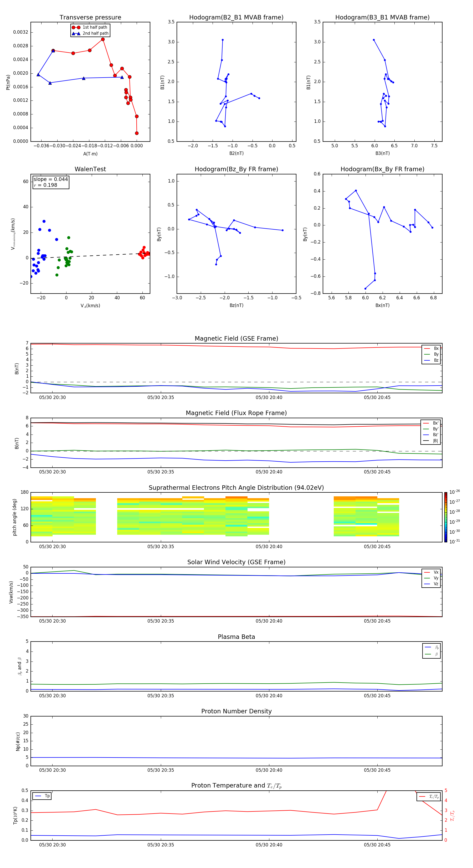This screenshot has height=868, width=473.
Task: Click the 'Solar Wind Velocity (GSE Frame)' title
Action: pyautogui.click(x=236, y=562)
